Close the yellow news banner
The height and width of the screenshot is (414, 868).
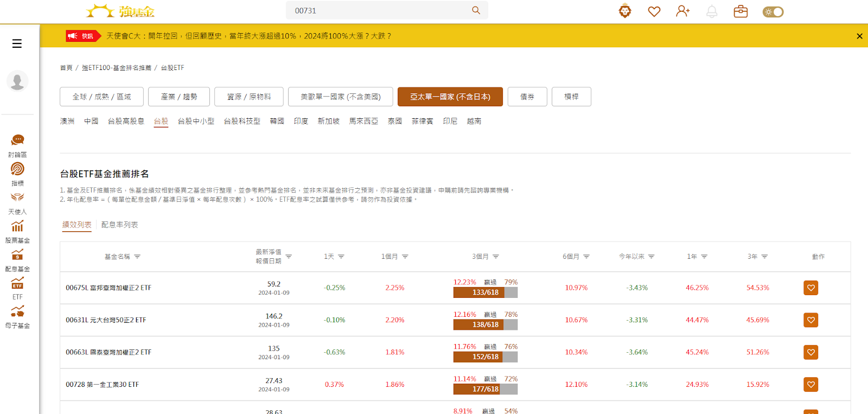(x=859, y=36)
